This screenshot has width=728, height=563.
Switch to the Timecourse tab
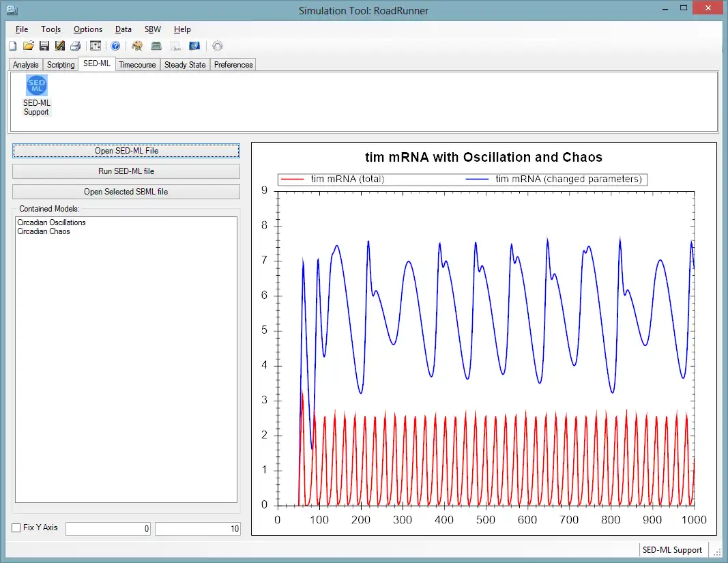(137, 65)
